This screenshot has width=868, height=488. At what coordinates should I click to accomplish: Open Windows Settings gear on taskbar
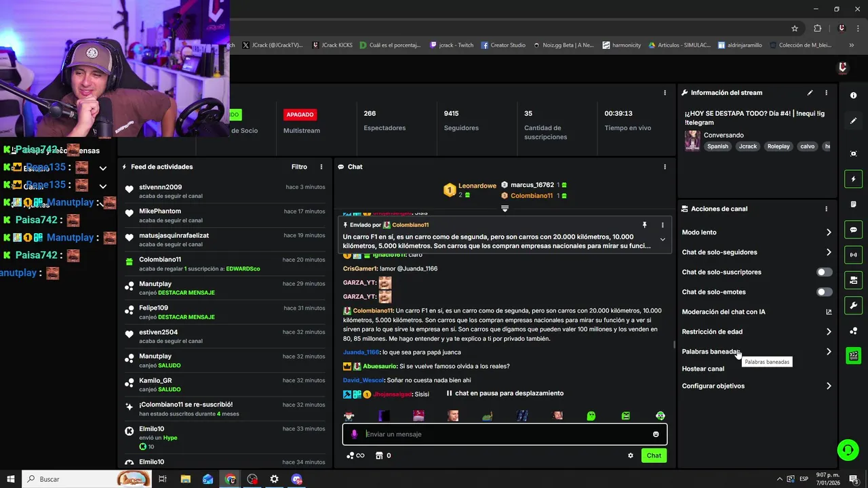[274, 479]
